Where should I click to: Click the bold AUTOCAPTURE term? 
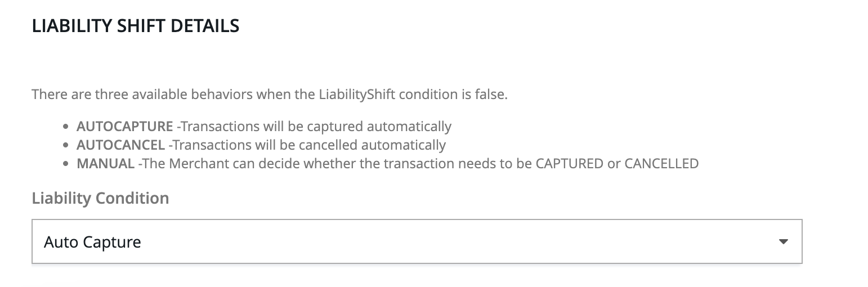coord(124,126)
